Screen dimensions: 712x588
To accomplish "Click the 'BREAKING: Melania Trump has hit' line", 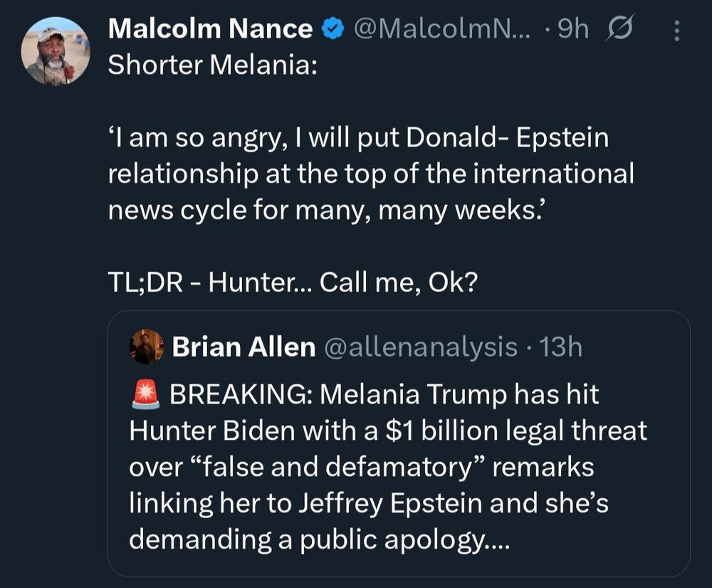I will [x=384, y=394].
